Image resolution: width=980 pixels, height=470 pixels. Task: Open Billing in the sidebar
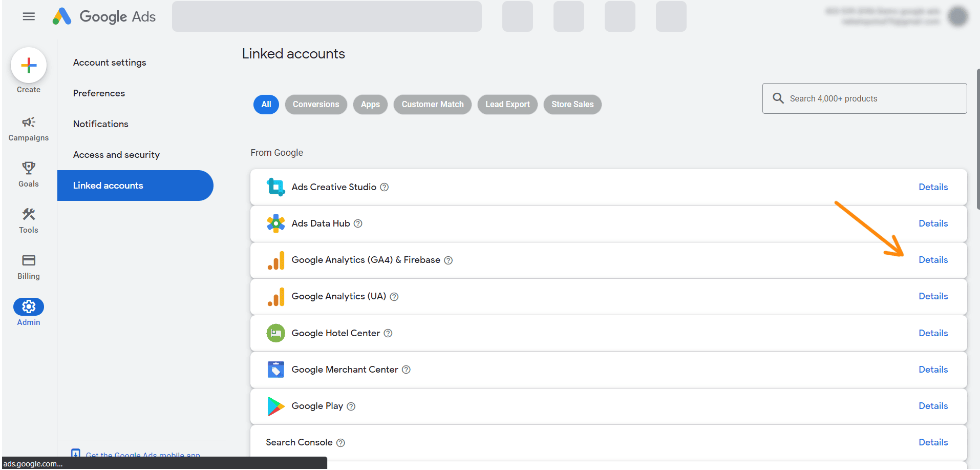click(x=29, y=267)
